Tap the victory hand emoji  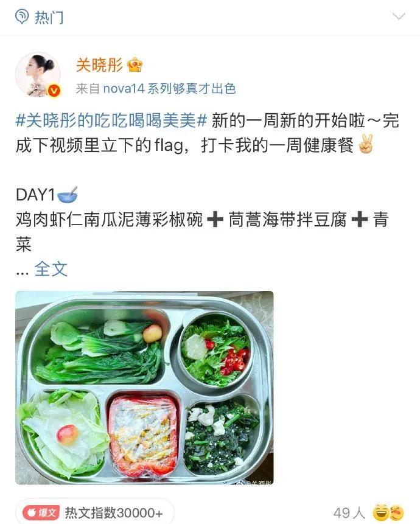pos(366,145)
